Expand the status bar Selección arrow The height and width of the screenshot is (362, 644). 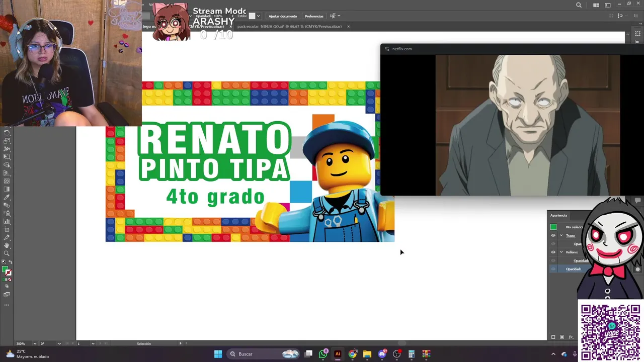(x=181, y=343)
